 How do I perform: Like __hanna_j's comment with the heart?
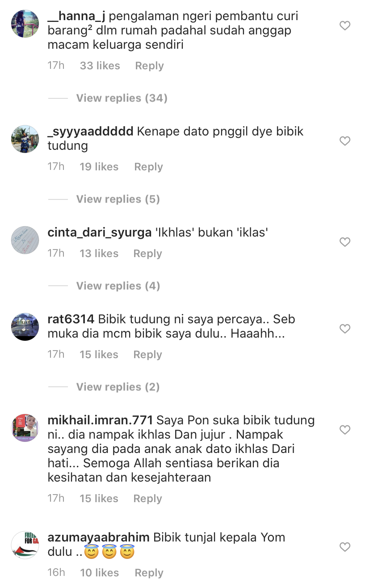coord(345,26)
